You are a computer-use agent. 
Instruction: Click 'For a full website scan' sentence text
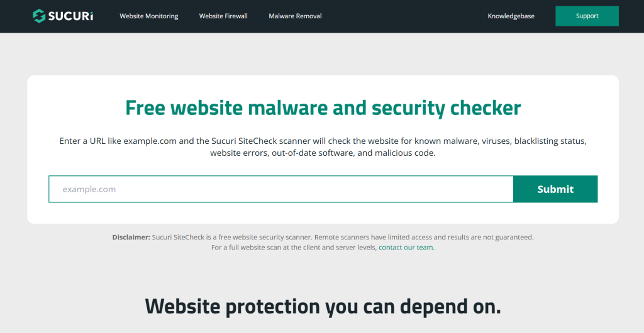294,248
